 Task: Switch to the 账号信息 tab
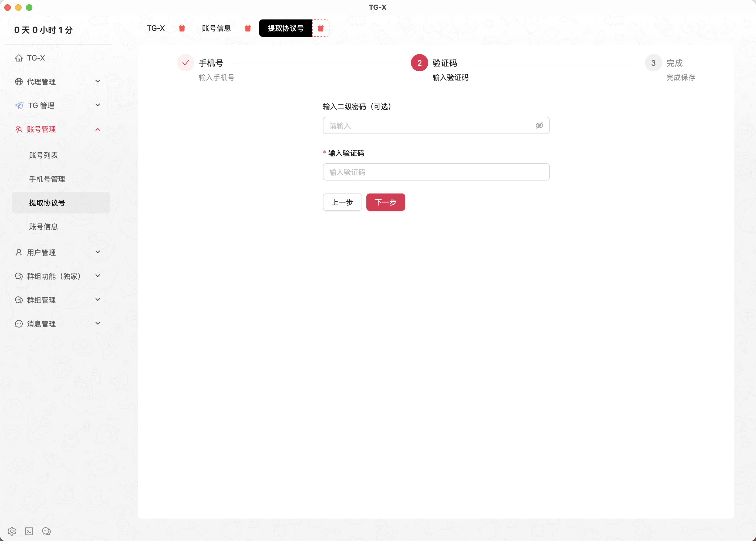pyautogui.click(x=217, y=28)
